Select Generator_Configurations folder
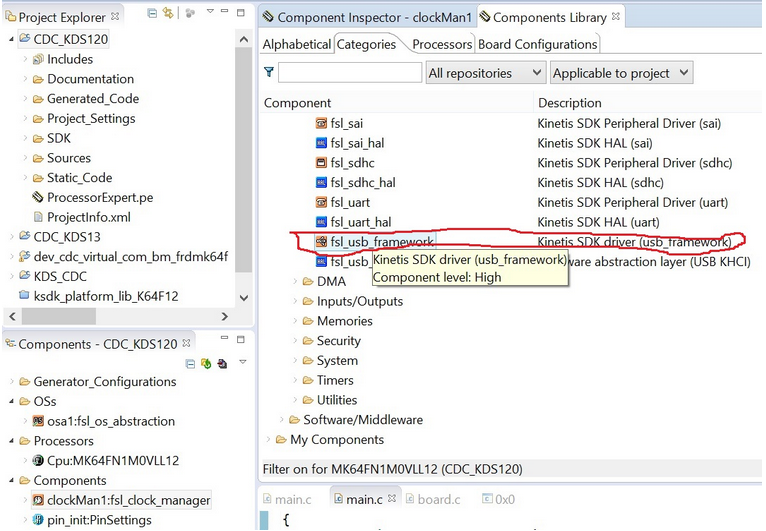Viewport: 766px width, 531px height. (x=105, y=382)
